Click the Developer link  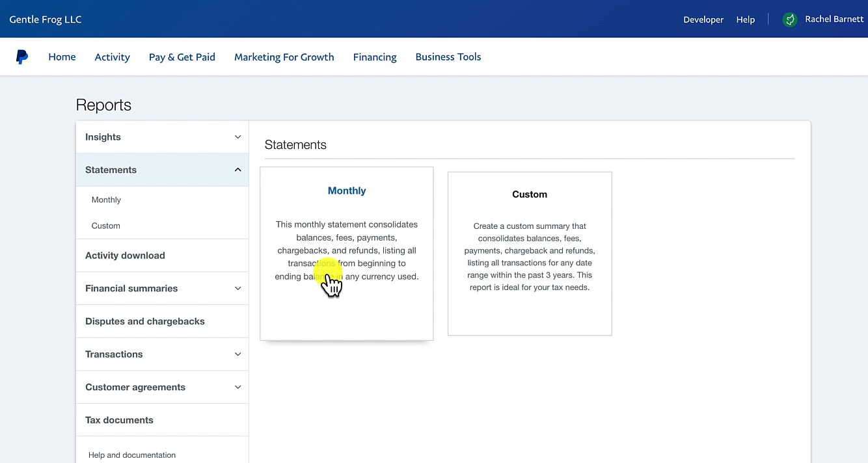pos(703,20)
